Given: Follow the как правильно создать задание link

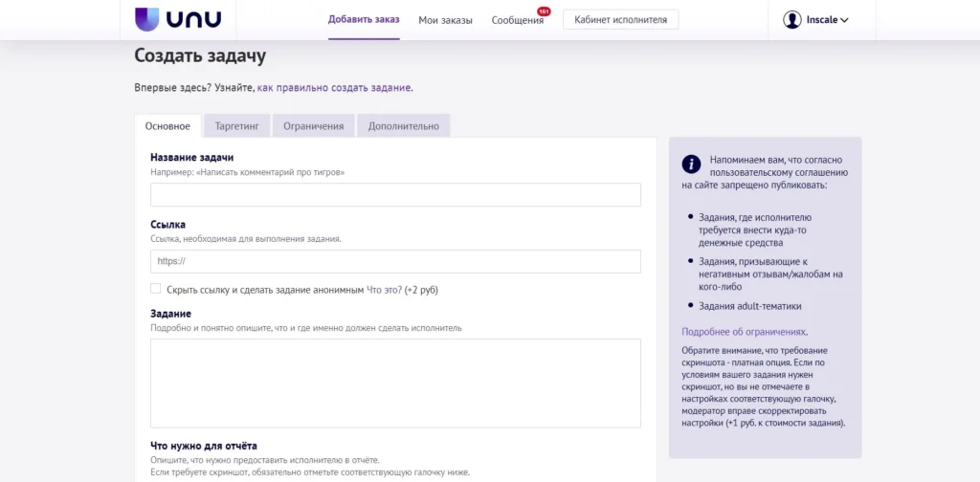Looking at the screenshot, I should (x=334, y=87).
